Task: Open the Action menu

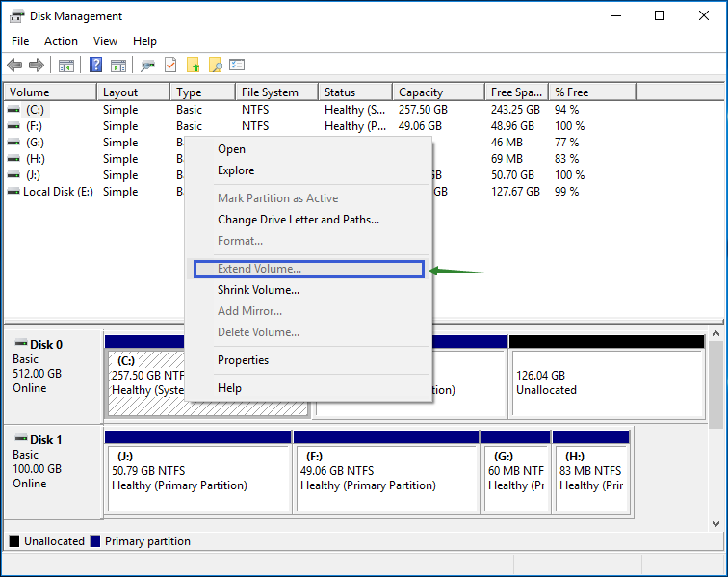Action: coord(61,41)
